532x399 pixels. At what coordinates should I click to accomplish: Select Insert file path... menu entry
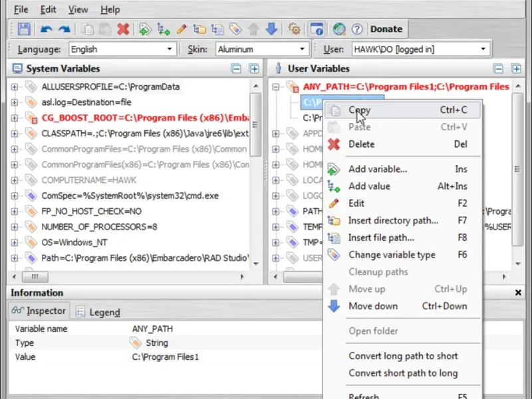402,237
